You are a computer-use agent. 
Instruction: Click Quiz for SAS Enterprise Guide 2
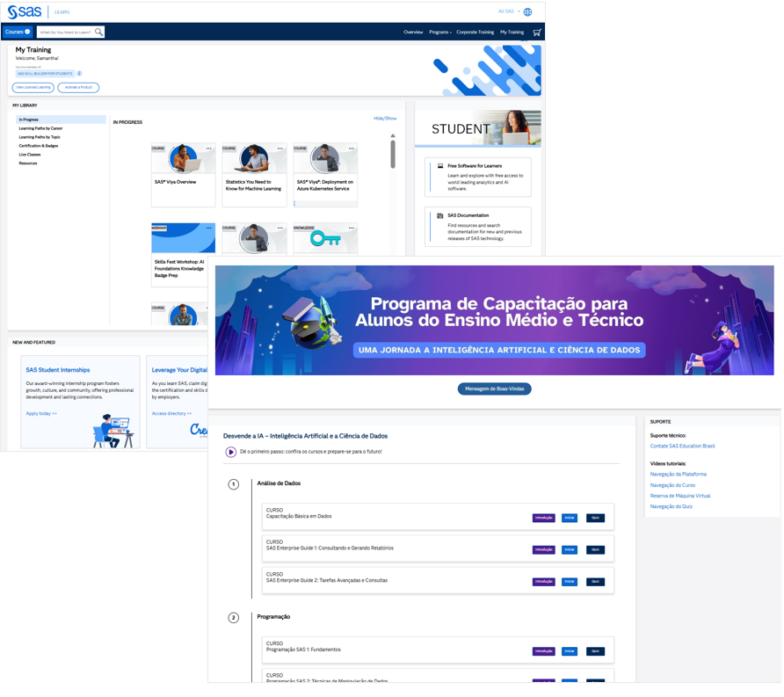(595, 582)
